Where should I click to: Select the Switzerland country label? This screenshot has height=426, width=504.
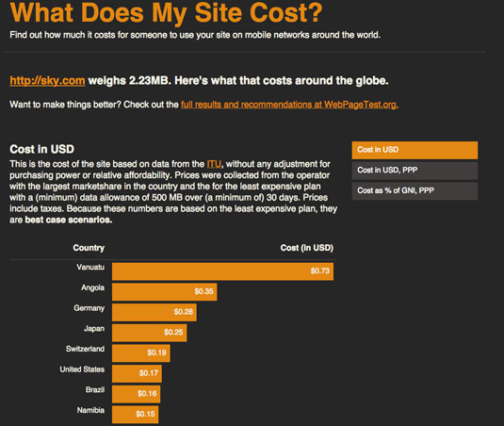[85, 349]
